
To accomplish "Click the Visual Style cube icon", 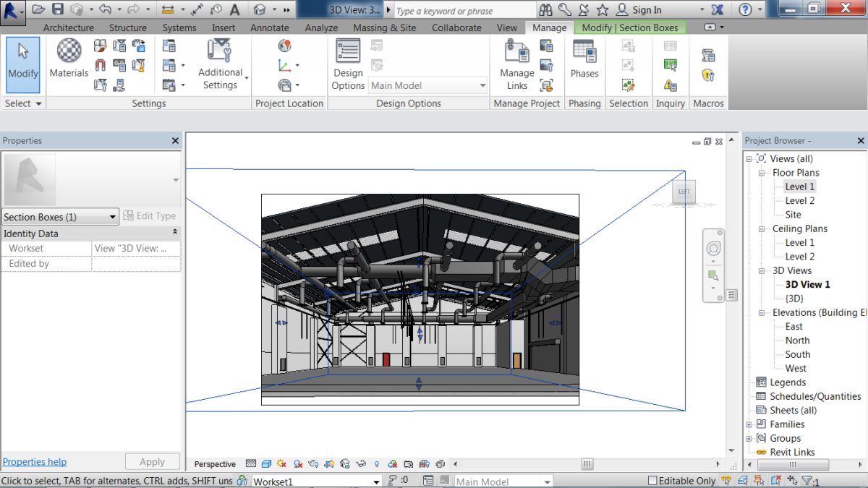I will (265, 463).
